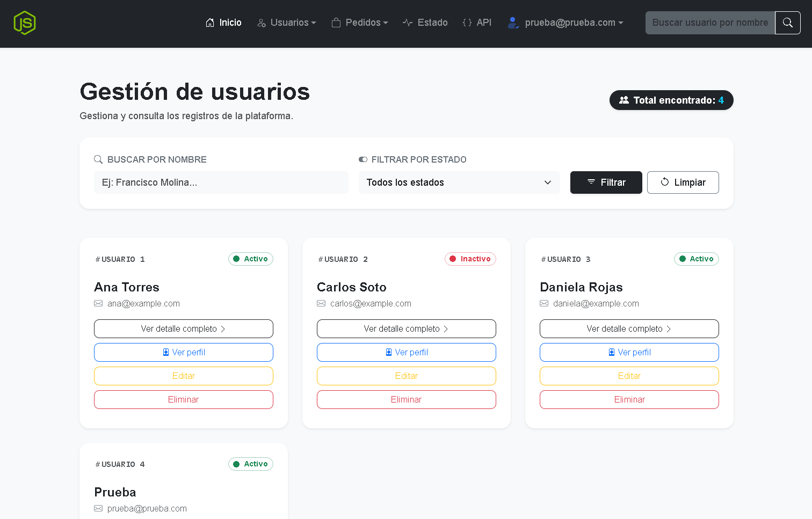
Task: Expand the prueba@prueba.com account menu
Action: pos(565,23)
